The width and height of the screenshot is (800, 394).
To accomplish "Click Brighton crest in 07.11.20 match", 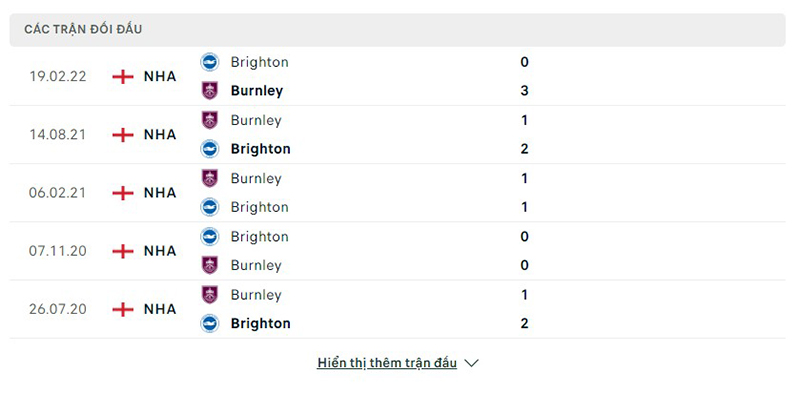I will pos(210,237).
